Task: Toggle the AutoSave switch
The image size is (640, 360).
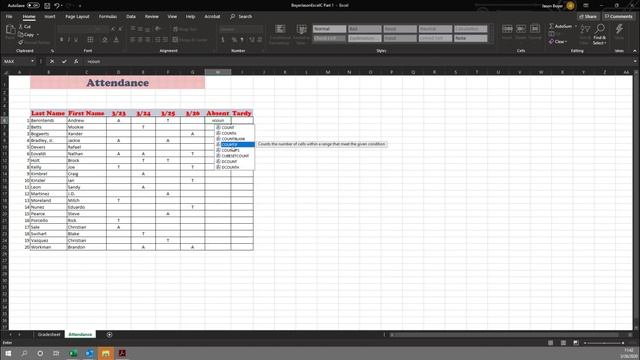Action: [33, 6]
